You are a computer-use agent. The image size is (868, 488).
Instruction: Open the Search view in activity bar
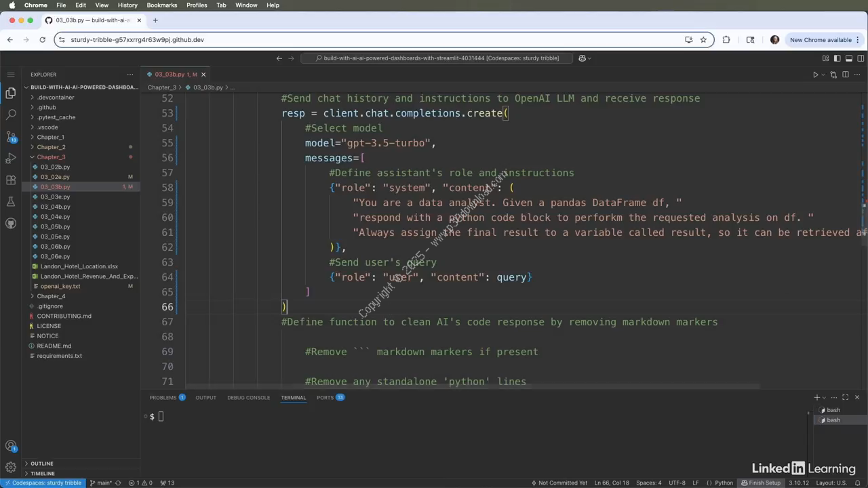(x=11, y=115)
